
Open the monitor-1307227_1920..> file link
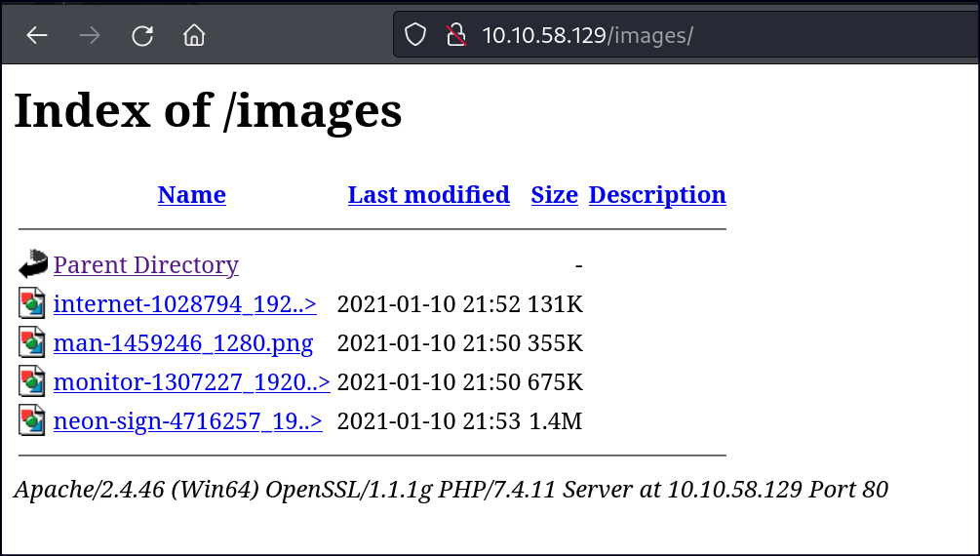coord(191,382)
